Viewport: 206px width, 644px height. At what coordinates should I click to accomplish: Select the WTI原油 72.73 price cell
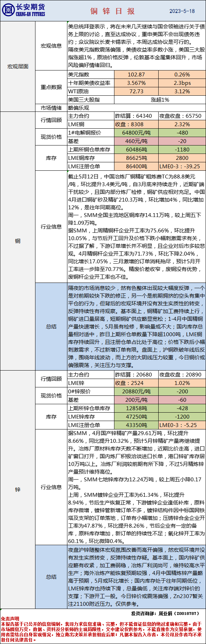pyautogui.click(x=136, y=91)
